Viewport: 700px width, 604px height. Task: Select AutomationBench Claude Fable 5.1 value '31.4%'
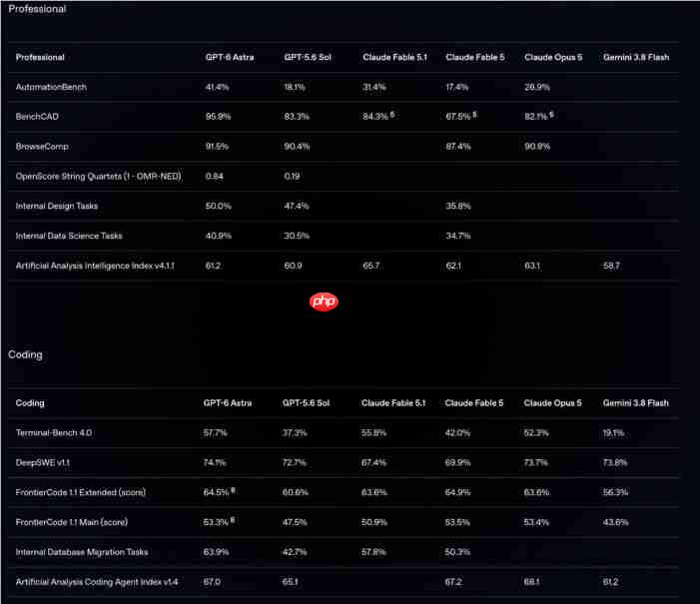coord(374,87)
